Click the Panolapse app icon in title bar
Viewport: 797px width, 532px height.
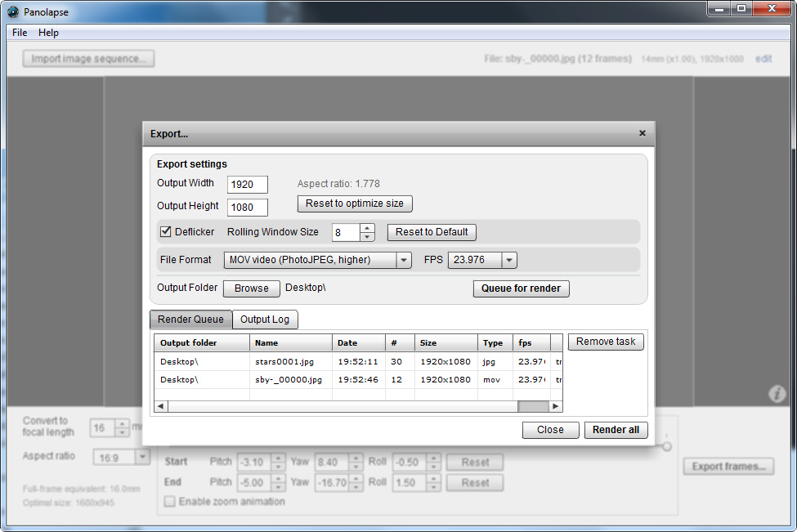12,11
